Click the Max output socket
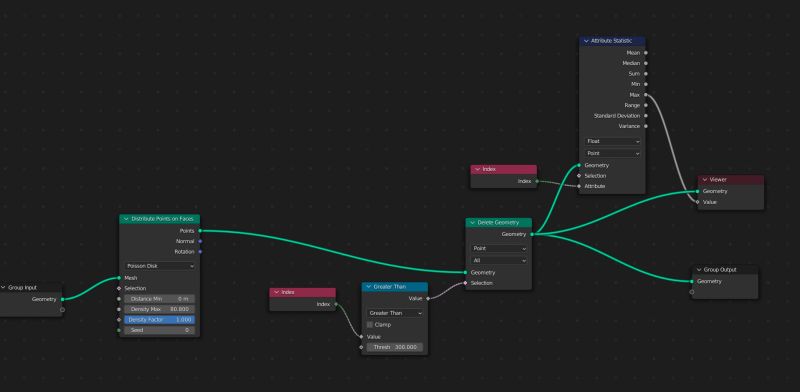800x392 pixels. click(646, 95)
